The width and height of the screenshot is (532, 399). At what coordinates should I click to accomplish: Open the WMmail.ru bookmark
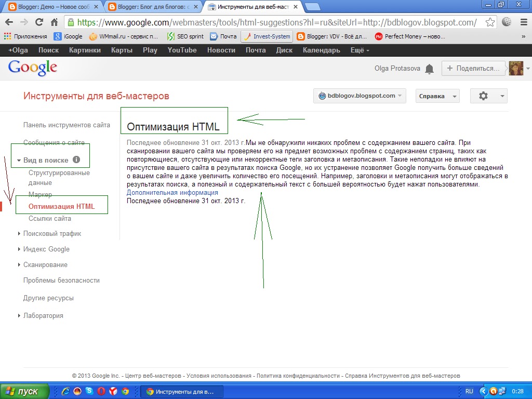124,36
